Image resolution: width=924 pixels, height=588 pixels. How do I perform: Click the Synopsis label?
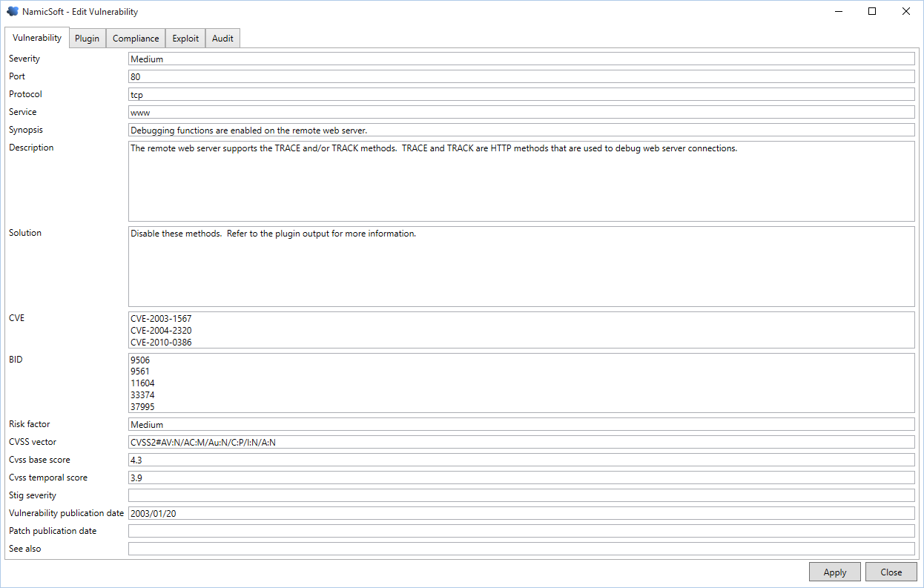pyautogui.click(x=26, y=130)
